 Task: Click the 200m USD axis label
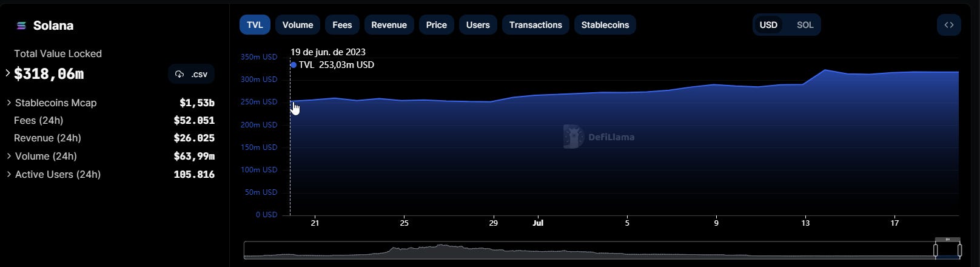(259, 125)
